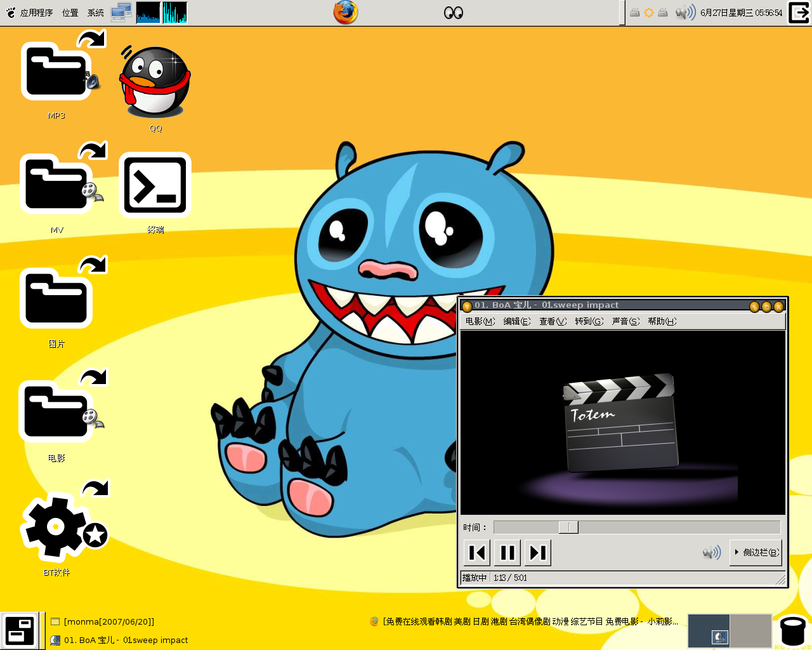812x650 pixels.
Task: Open the 声音(S) menu in Totem
Action: [625, 321]
